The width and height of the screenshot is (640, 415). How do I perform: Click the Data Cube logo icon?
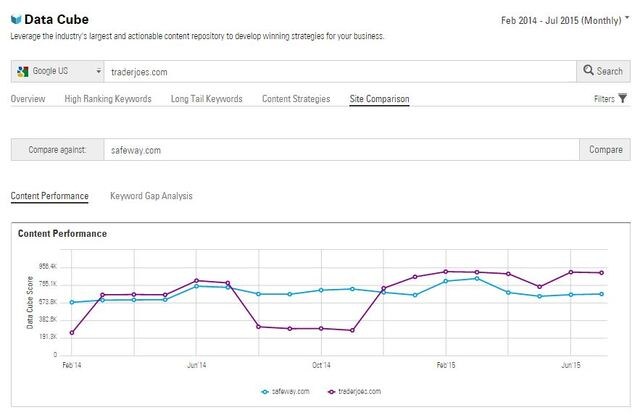(x=16, y=18)
